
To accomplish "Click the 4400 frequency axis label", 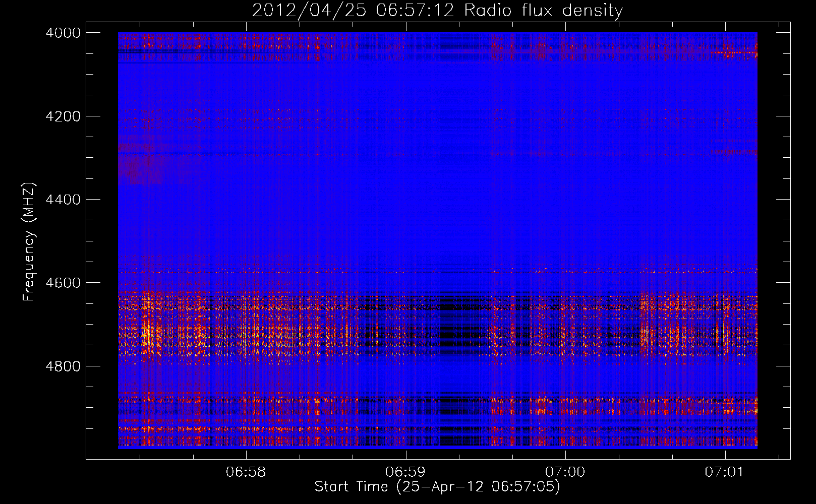I will [63, 200].
